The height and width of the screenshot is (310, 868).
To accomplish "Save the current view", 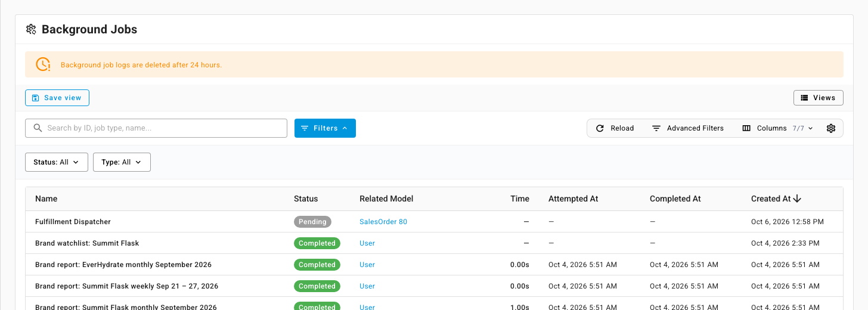I will (57, 98).
